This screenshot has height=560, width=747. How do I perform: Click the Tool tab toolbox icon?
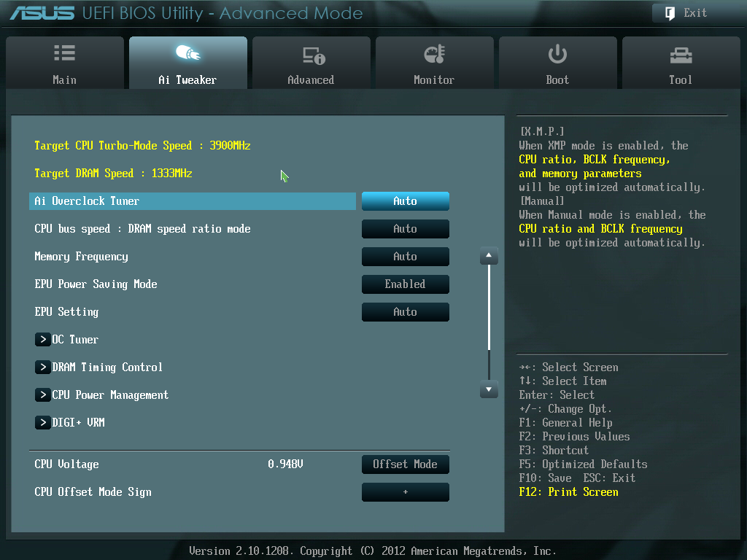pyautogui.click(x=680, y=55)
